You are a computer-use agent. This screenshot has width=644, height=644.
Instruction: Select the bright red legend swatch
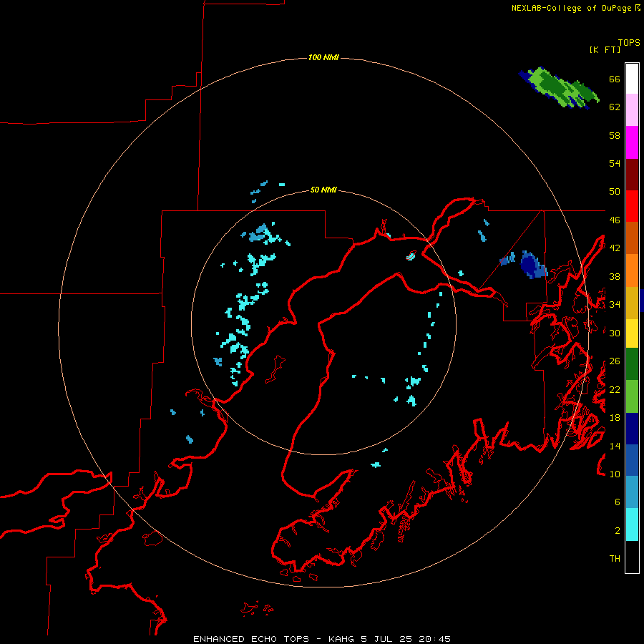pyautogui.click(x=632, y=206)
